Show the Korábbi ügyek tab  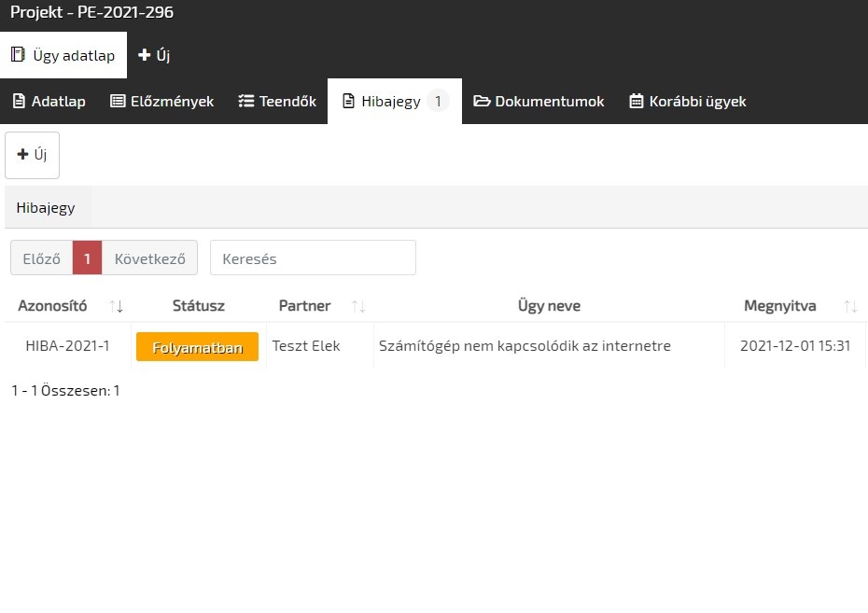coord(688,101)
